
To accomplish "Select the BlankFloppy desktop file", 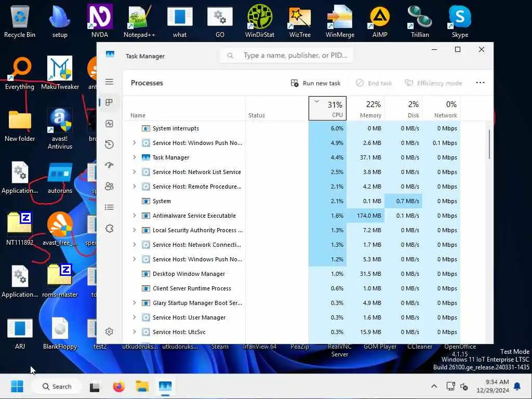I will point(60,333).
